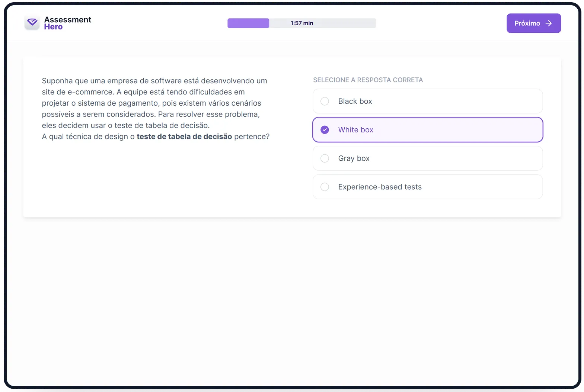Click the checked White box radio circle
The height and width of the screenshot is (392, 584).
tap(325, 130)
